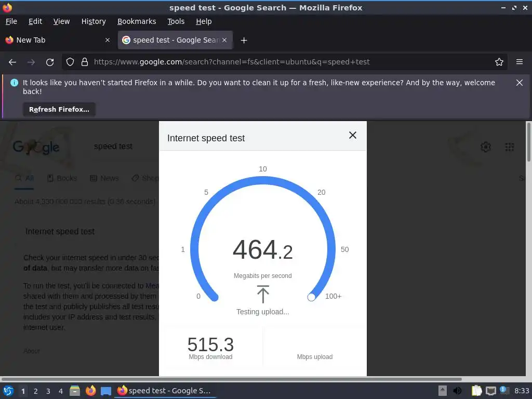Launch Firefox from taskbar quick launcher
Viewport: 532px width, 399px height.
(x=90, y=391)
